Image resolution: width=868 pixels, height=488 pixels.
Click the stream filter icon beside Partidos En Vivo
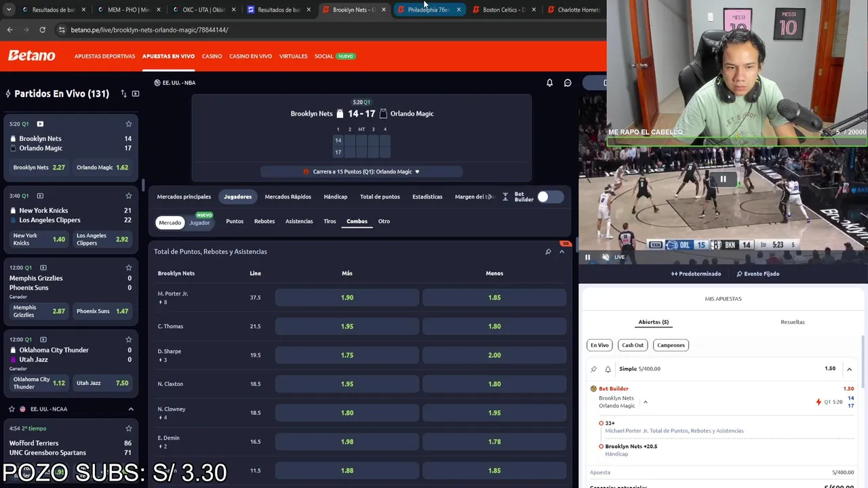[x=136, y=94]
